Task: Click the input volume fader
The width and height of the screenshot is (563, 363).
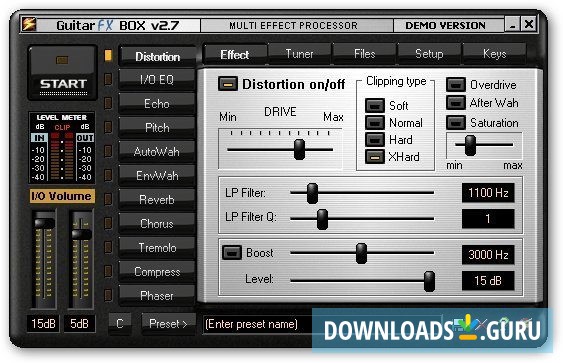Action: [x=44, y=223]
